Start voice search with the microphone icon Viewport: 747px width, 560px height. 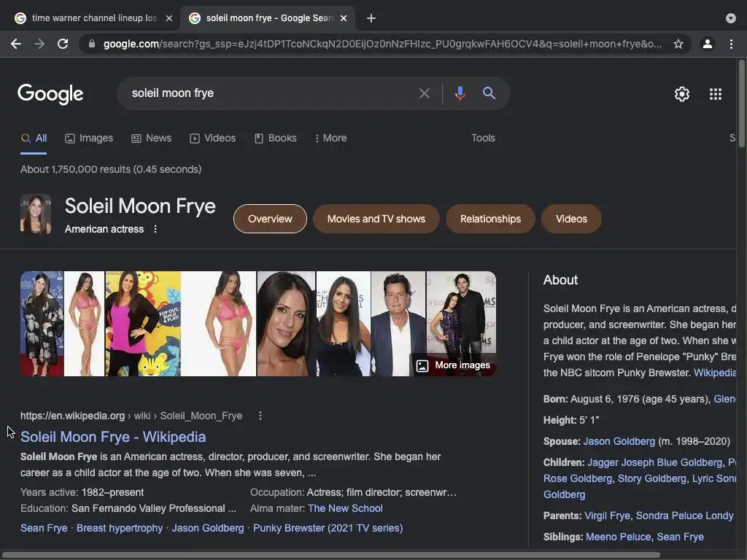[x=460, y=93]
